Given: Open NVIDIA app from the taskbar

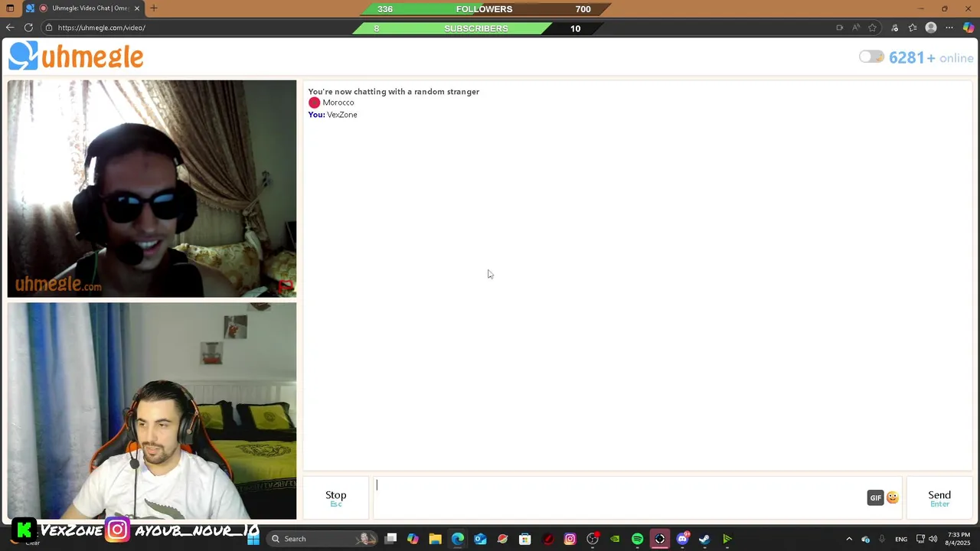Looking at the screenshot, I should pyautogui.click(x=615, y=539).
